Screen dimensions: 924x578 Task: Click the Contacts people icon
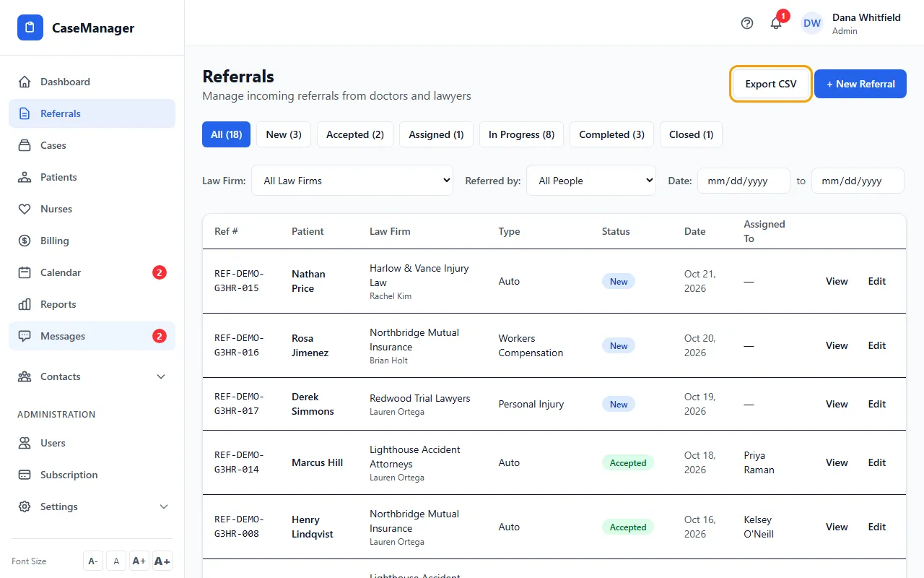[x=25, y=376]
